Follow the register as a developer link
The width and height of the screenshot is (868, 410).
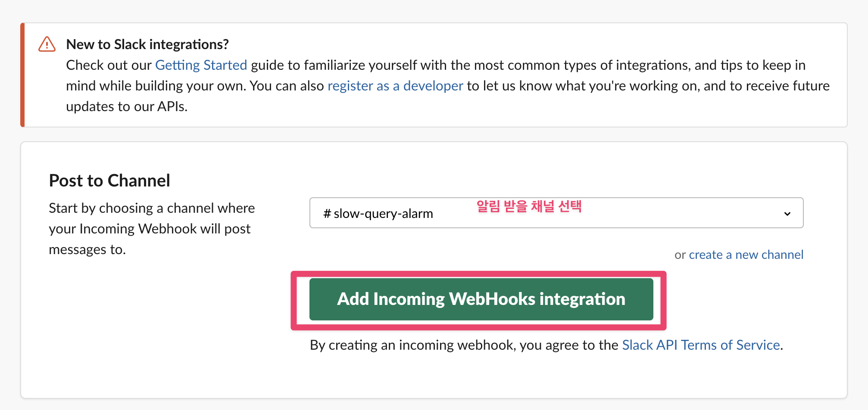point(395,86)
